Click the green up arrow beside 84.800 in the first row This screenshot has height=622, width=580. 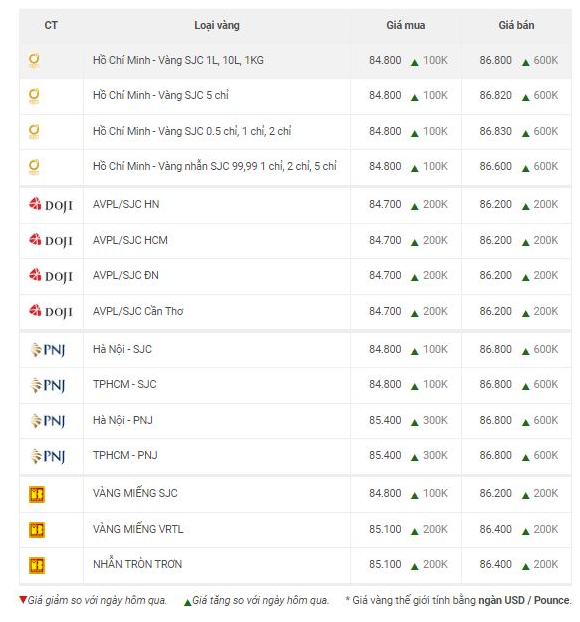click(x=415, y=62)
